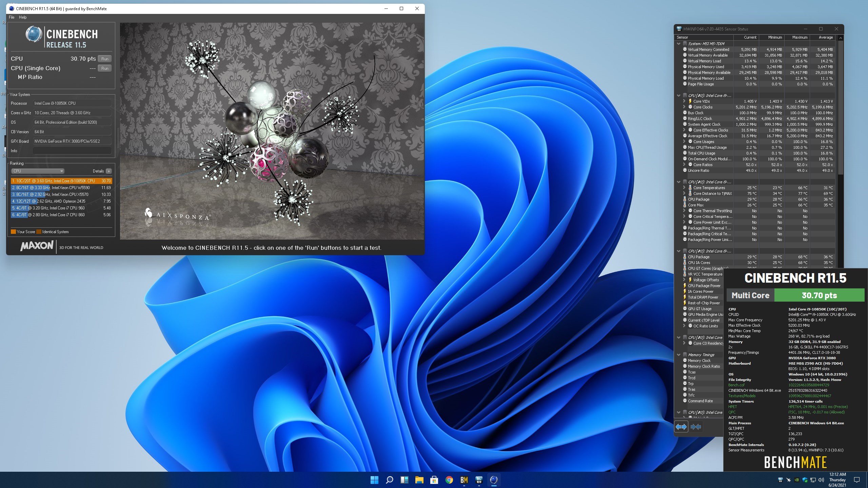Open taskbar Search
This screenshot has width=868, height=488.
[389, 480]
